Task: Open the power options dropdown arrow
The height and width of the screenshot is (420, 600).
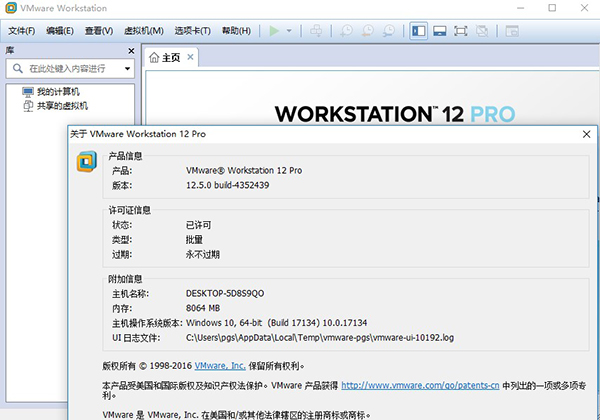Action: pos(289,31)
